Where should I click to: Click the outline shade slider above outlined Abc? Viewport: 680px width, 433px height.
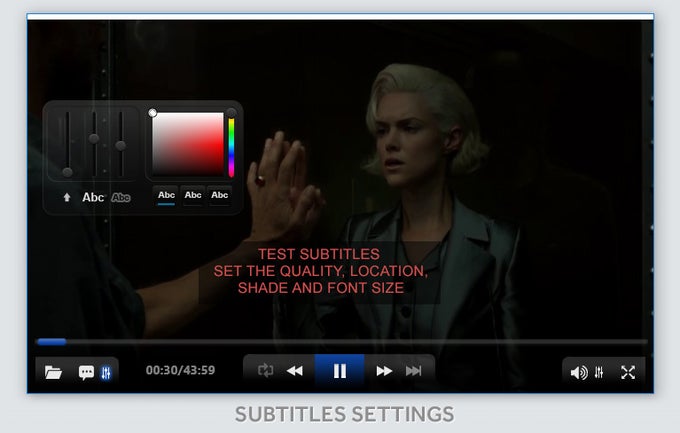121,144
